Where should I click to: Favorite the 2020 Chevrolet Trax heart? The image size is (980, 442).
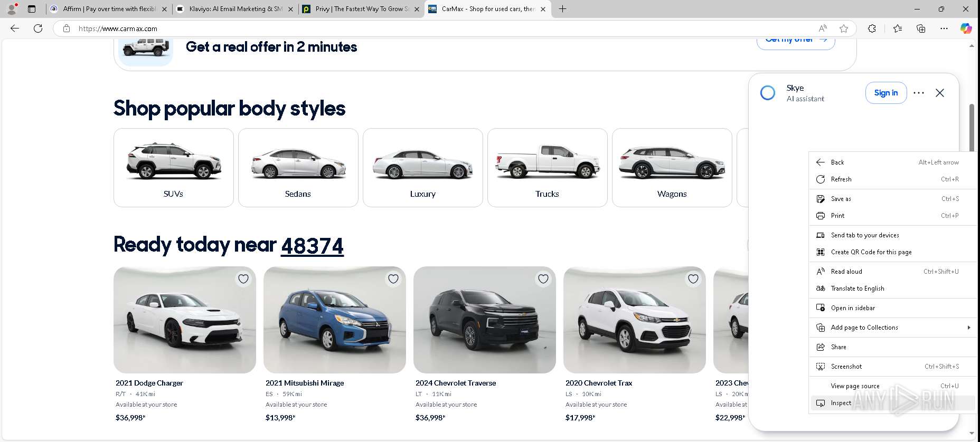pos(693,279)
